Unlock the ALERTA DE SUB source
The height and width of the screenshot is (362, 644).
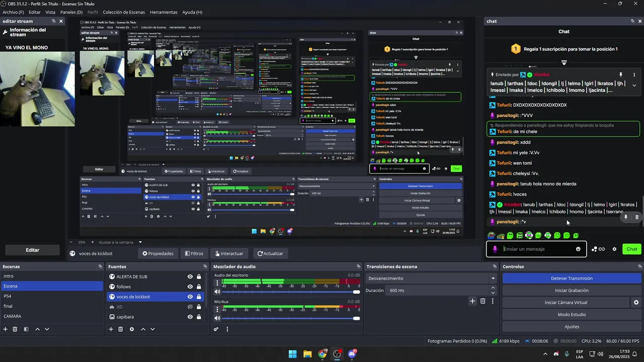coord(199,277)
